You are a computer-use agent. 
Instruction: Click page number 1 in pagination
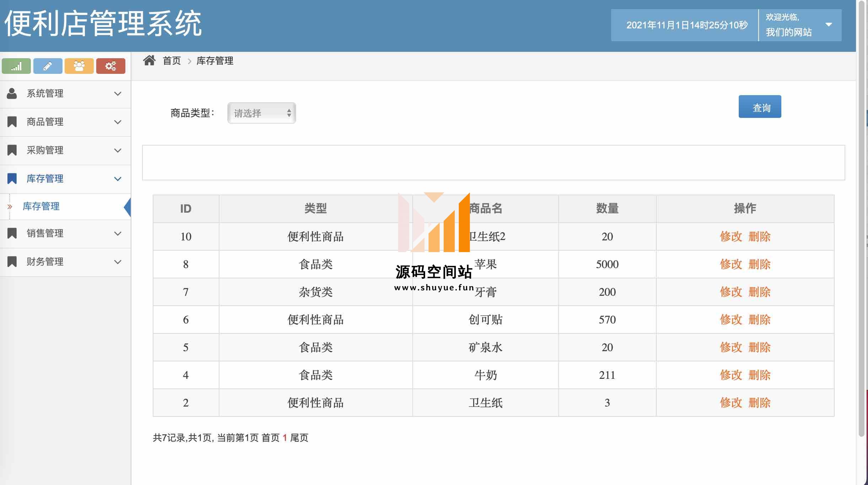pyautogui.click(x=285, y=438)
